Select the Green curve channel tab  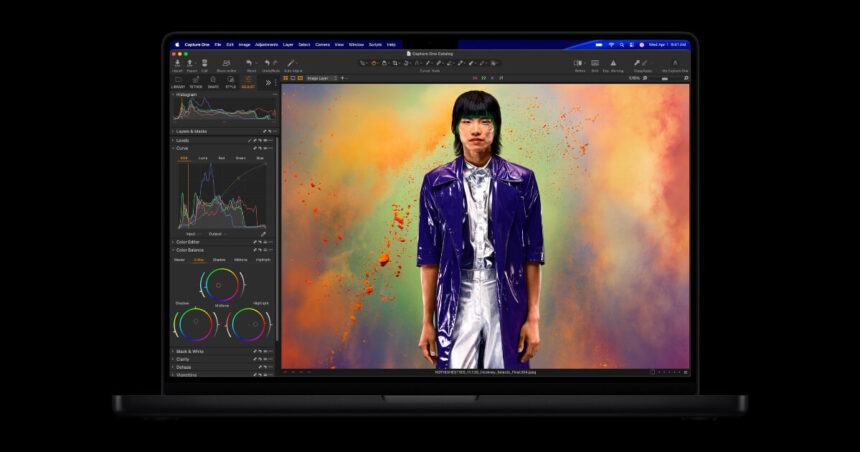(x=241, y=158)
